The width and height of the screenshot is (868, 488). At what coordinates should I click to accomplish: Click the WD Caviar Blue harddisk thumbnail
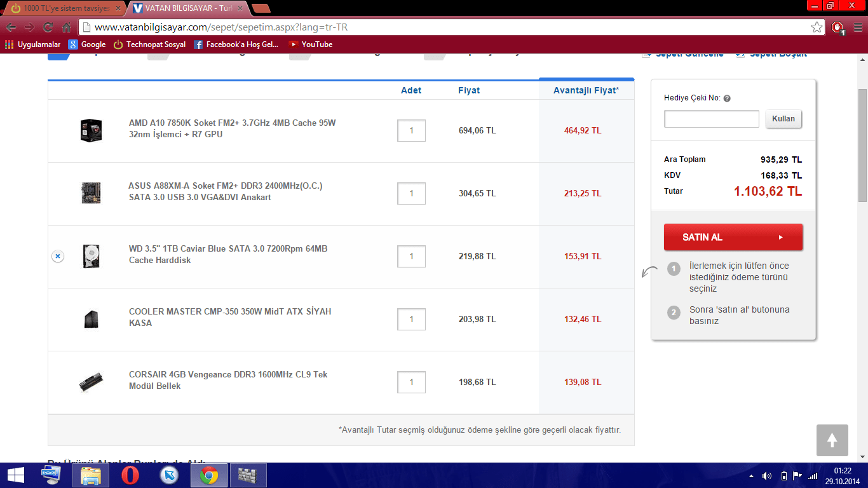[91, 256]
